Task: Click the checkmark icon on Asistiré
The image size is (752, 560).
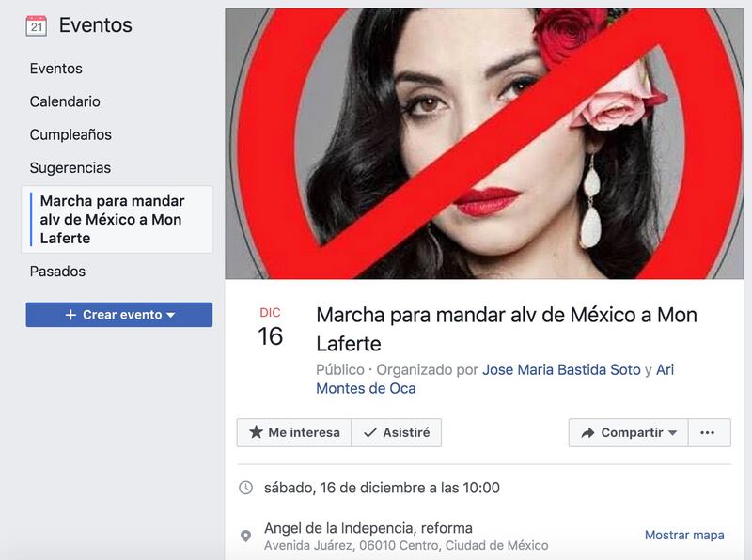Action: [369, 432]
